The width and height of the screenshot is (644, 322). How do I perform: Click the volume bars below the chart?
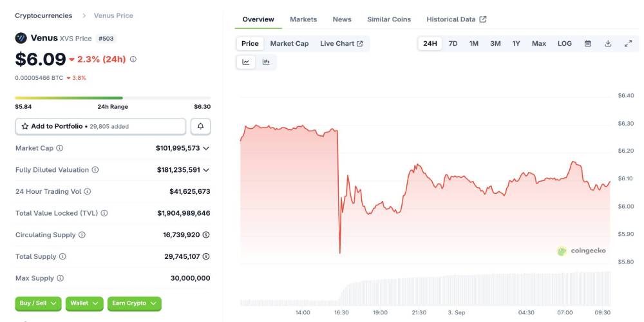(477, 290)
